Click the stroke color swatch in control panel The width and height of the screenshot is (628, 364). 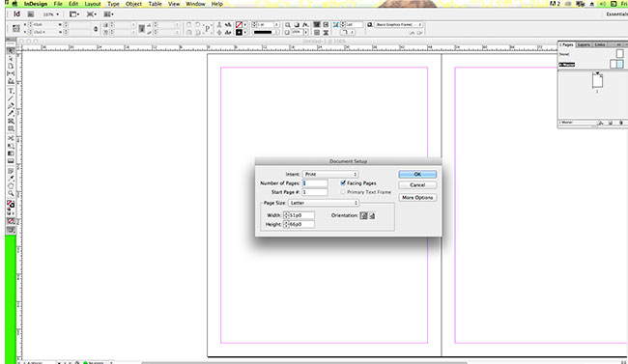pos(239,33)
